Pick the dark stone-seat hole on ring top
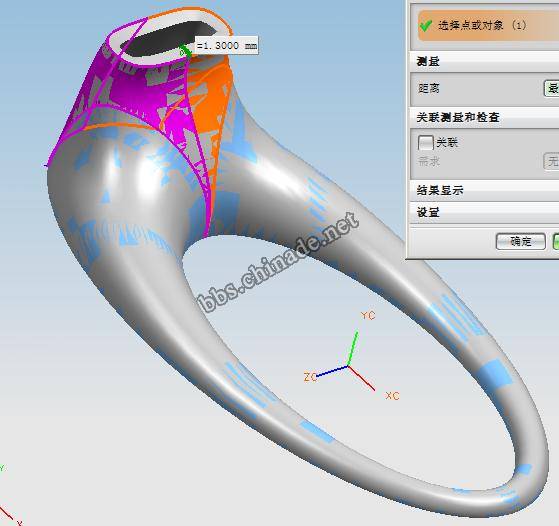559x526 pixels. pos(166,39)
